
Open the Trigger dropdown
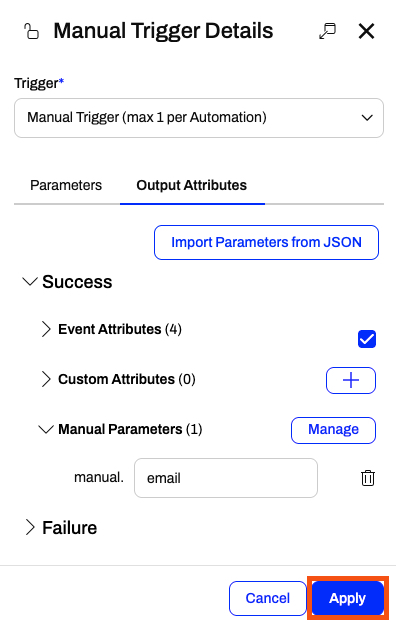pos(199,118)
